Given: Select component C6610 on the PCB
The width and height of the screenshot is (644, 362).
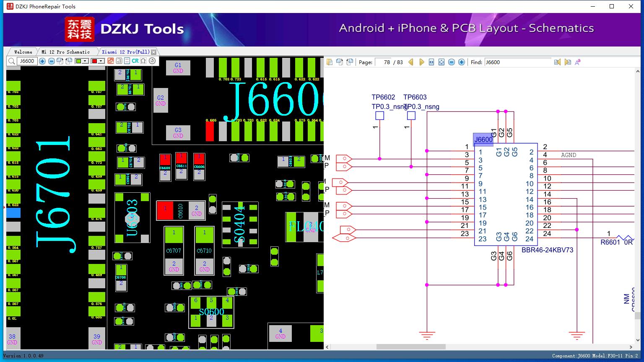Looking at the screenshot, I should coord(181,211).
